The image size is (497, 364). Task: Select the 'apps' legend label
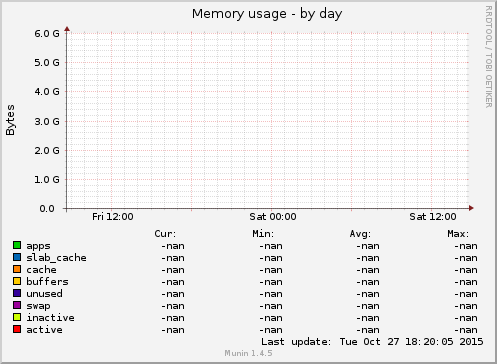click(x=38, y=246)
